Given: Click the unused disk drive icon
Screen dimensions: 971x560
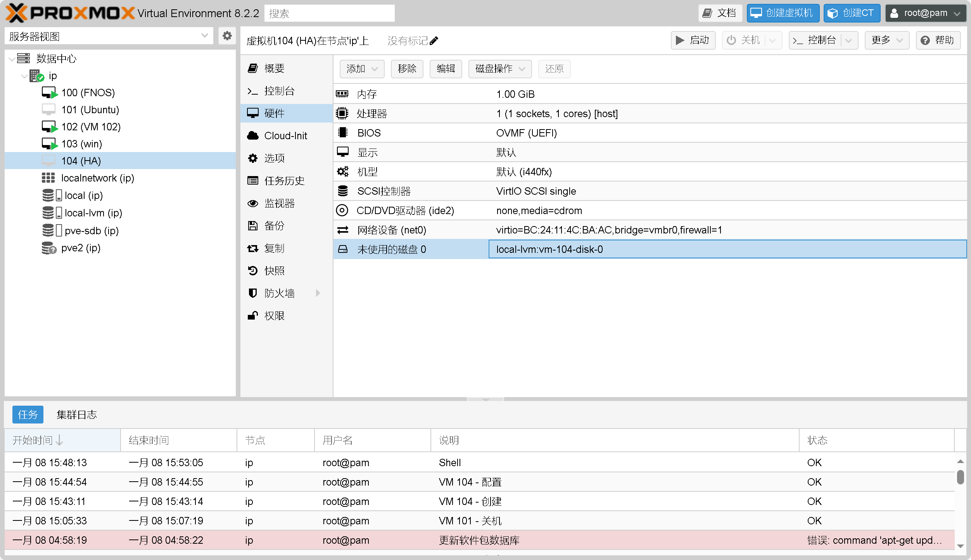Looking at the screenshot, I should click(x=343, y=249).
